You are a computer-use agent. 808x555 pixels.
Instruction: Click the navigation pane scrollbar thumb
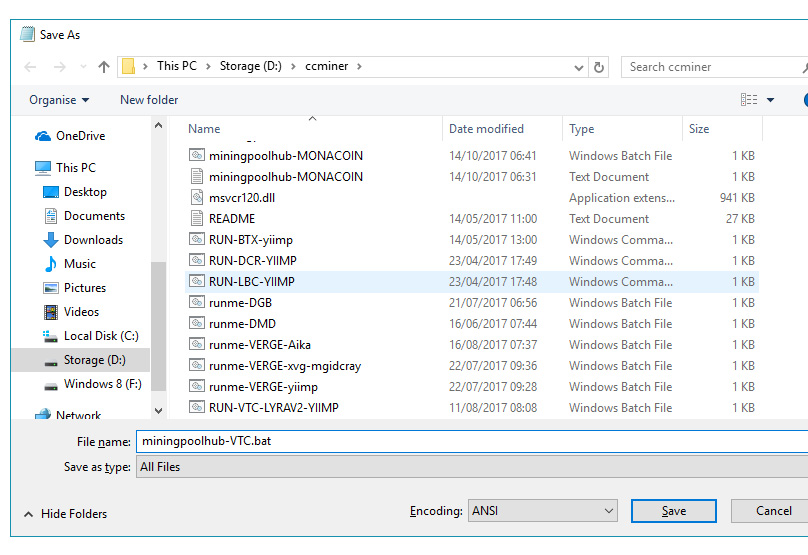(x=158, y=326)
